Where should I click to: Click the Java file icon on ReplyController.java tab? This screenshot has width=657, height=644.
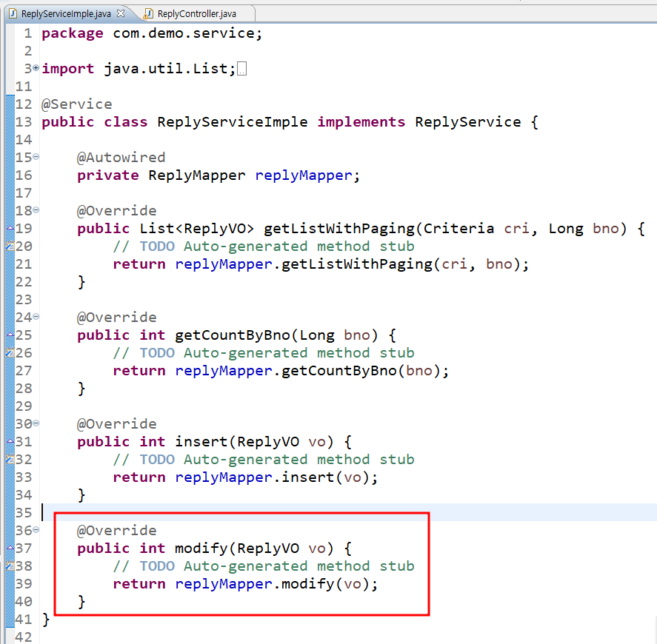pos(148,14)
